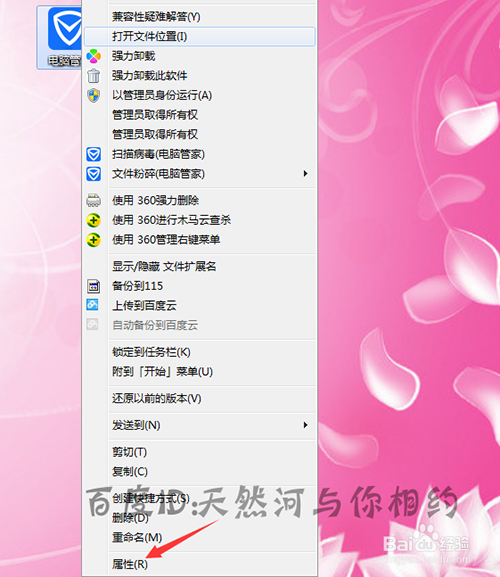Select 强力卸载此软件 menu entry
The width and height of the screenshot is (500, 577).
click(x=200, y=76)
